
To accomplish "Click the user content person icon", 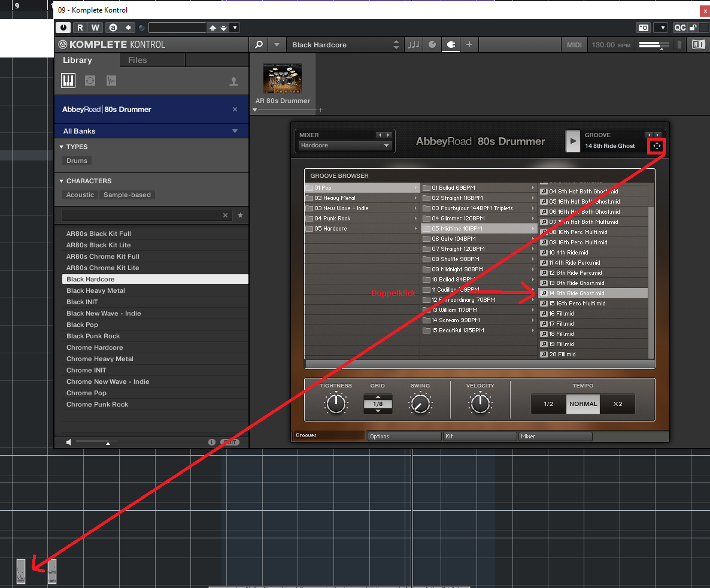I will click(234, 81).
